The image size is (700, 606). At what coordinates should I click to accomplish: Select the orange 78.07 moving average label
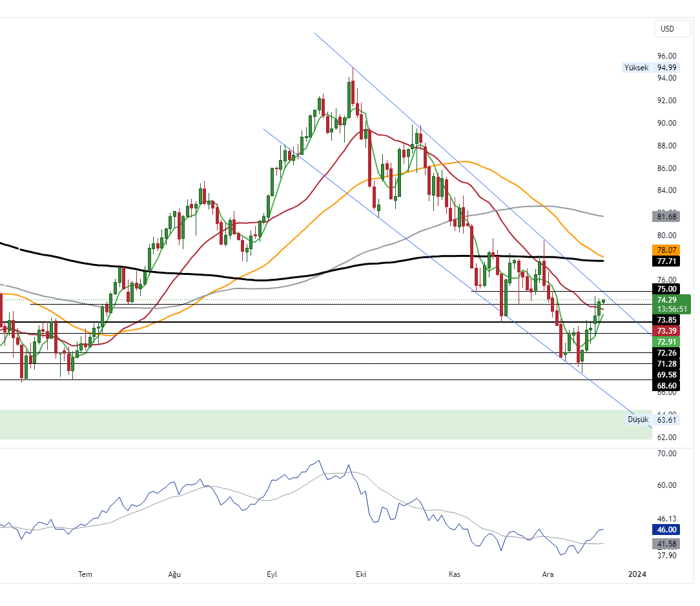pyautogui.click(x=666, y=250)
